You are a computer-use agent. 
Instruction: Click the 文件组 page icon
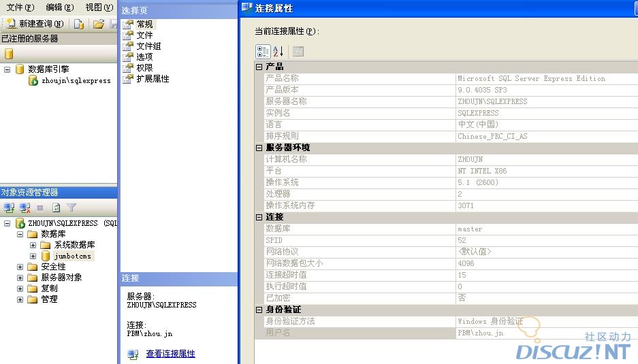point(128,46)
